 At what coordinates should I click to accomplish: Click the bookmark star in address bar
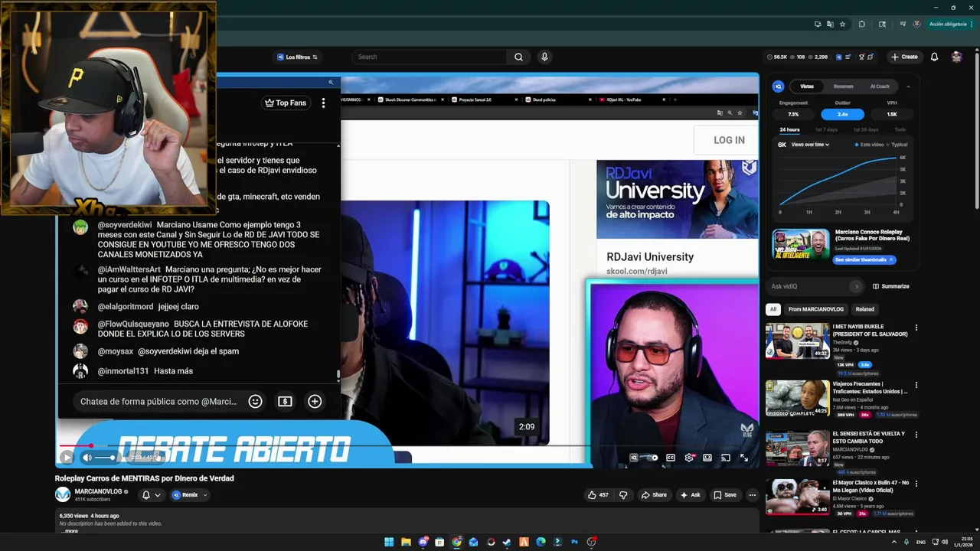(842, 24)
